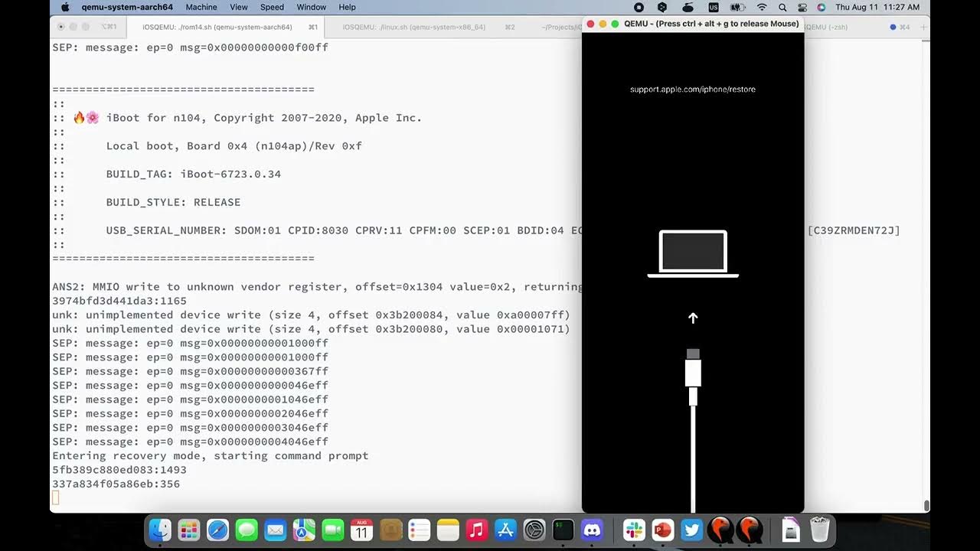The width and height of the screenshot is (980, 551).
Task: Click the 337a834f05a86eb:356 line
Action: pos(116,484)
